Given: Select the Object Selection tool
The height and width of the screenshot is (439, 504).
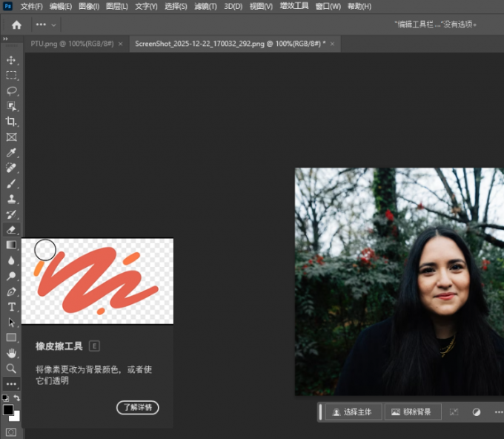Looking at the screenshot, I should click(x=11, y=106).
